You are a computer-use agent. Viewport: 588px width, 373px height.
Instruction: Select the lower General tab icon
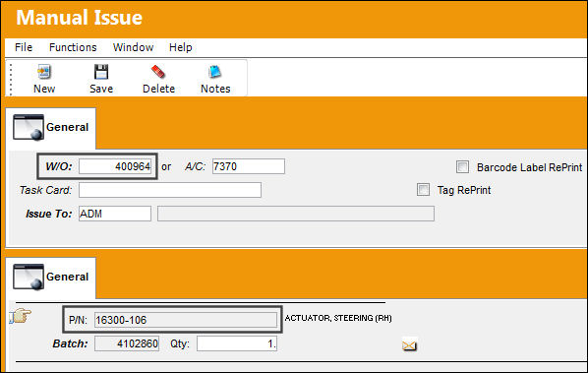click(29, 277)
